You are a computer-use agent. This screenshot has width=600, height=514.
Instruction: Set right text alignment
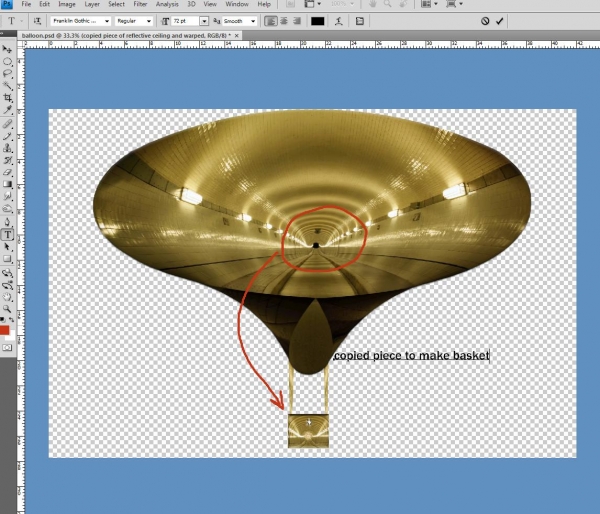(x=297, y=21)
